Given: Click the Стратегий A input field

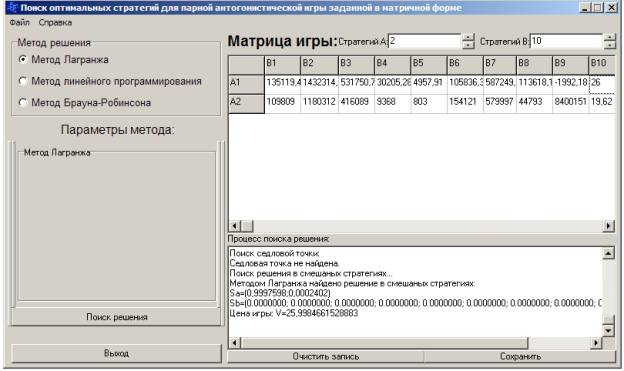Looking at the screenshot, I should [424, 41].
